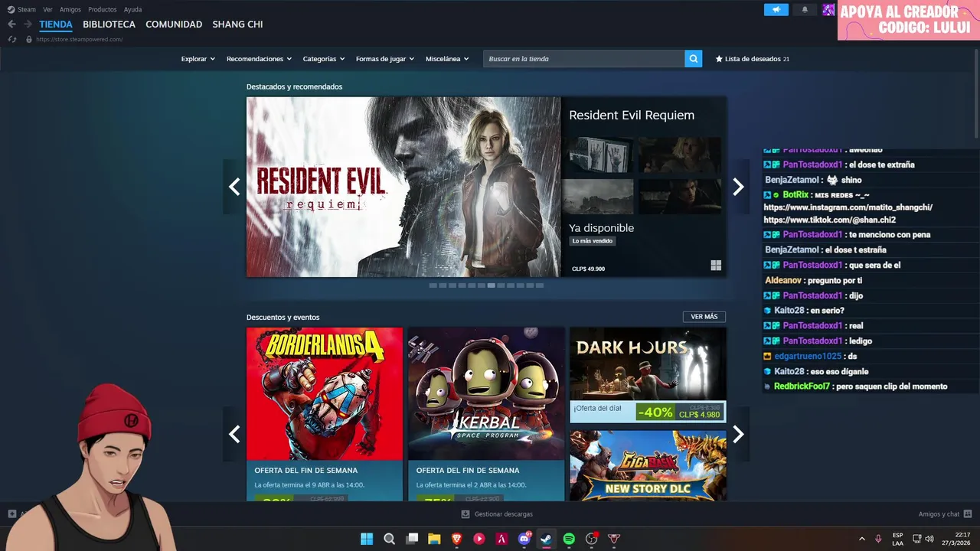
Task: Open the volume icon in system tray
Action: 929,539
